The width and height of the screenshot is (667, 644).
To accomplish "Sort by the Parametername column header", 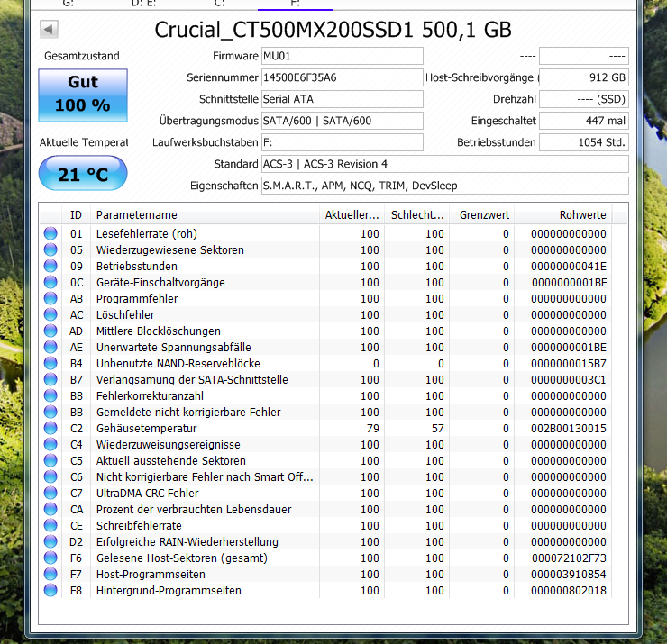I will [x=205, y=215].
